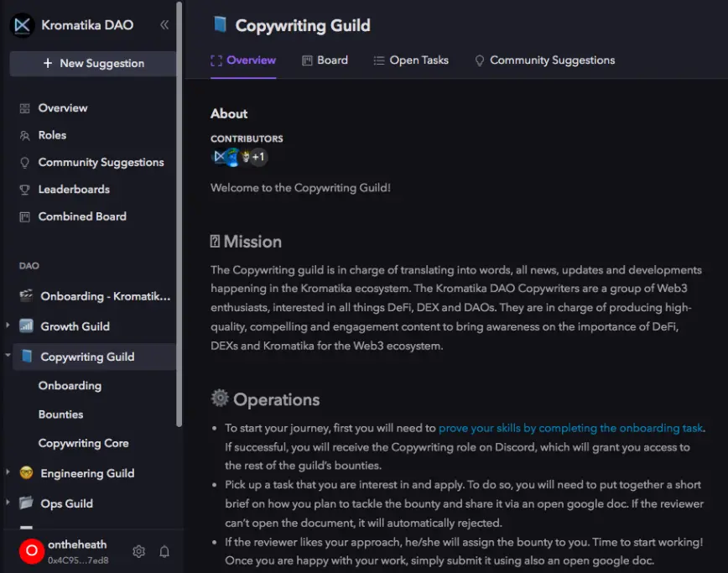Click the Roles people icon
The width and height of the screenshot is (728, 573).
[x=24, y=136]
